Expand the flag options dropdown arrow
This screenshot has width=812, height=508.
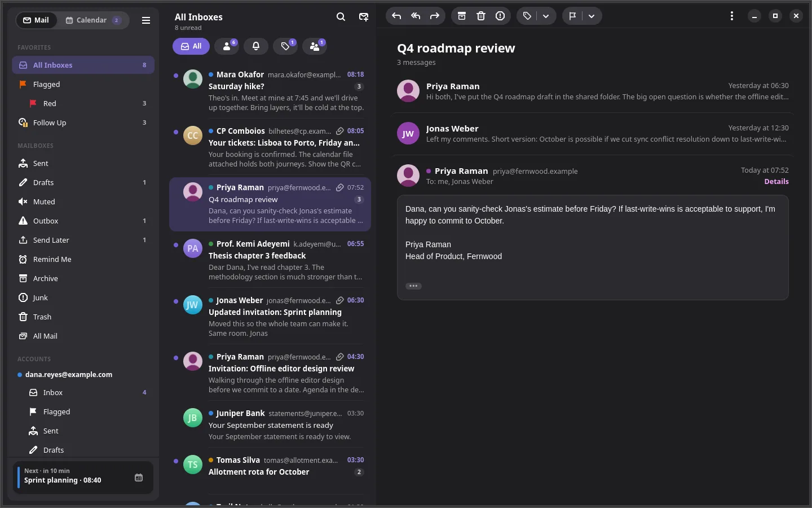[x=592, y=16]
